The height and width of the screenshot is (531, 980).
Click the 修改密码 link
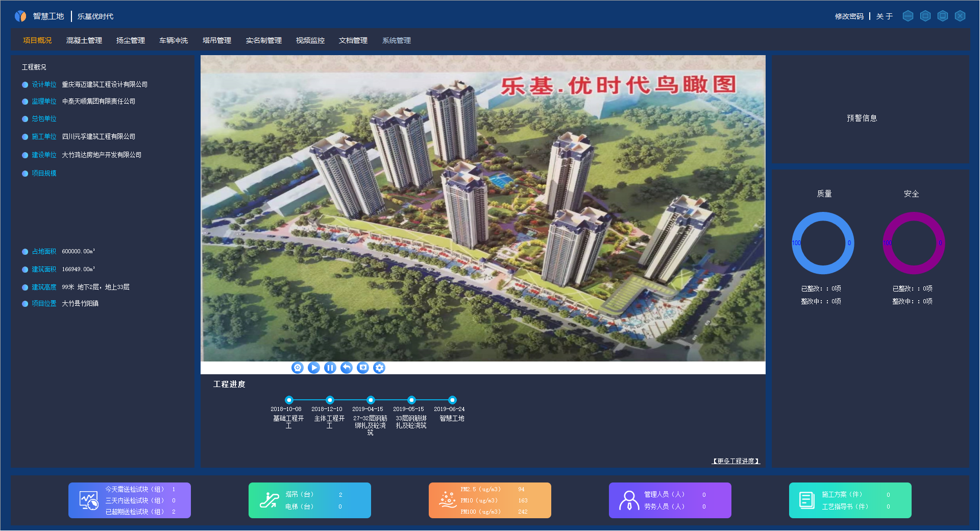coord(849,16)
